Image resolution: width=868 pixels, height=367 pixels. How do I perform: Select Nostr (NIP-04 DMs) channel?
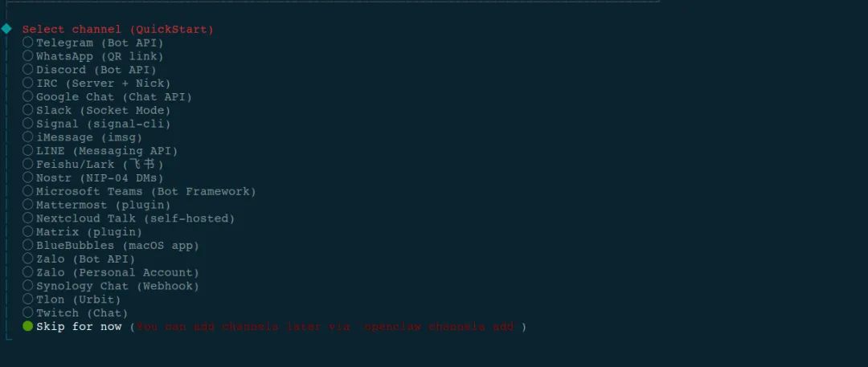[x=93, y=177]
